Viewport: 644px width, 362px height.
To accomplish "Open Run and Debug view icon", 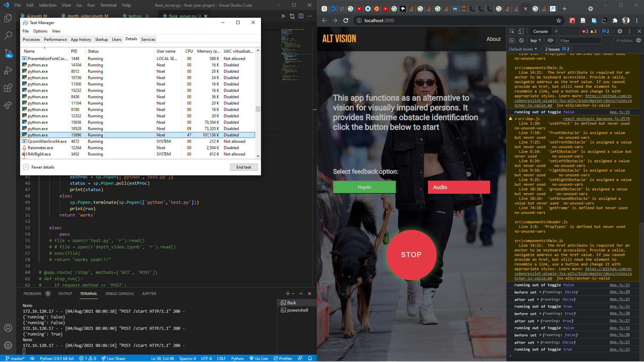I will (8, 70).
